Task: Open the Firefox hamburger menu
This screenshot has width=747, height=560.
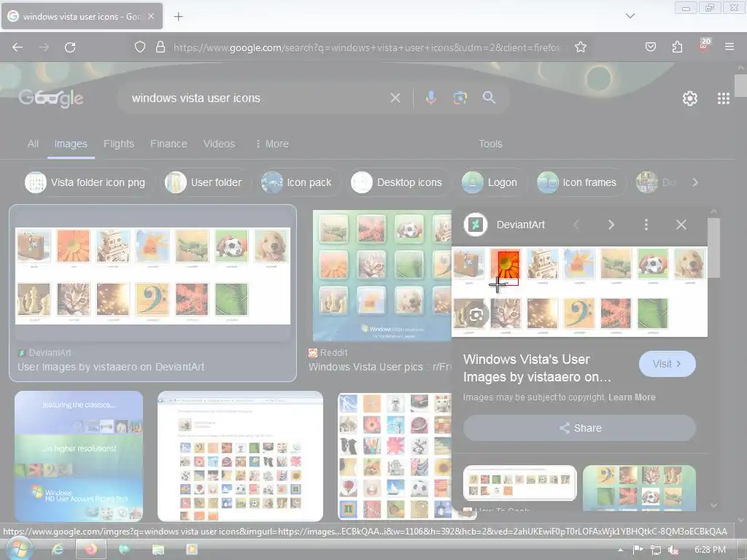Action: tap(729, 47)
